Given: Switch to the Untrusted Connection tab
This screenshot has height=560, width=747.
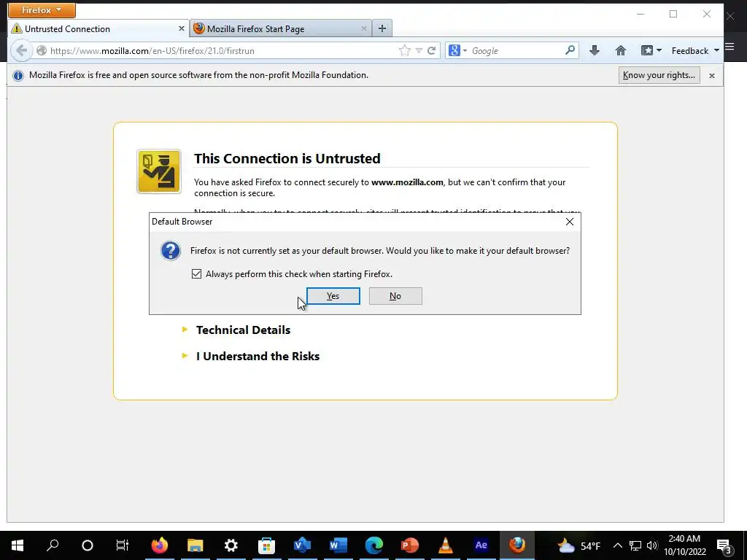Looking at the screenshot, I should click(98, 28).
